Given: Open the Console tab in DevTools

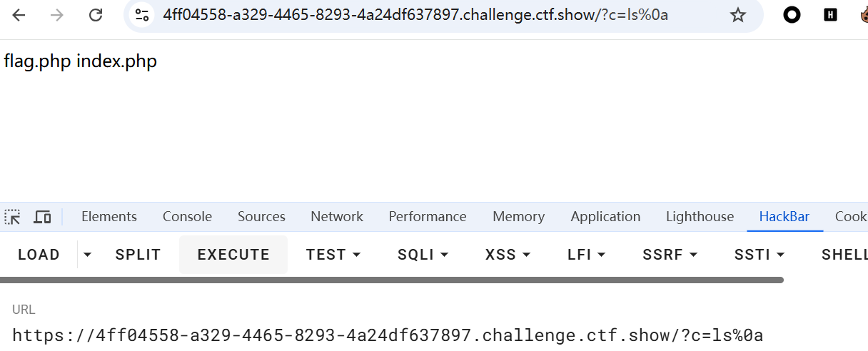Looking at the screenshot, I should pos(187,217).
